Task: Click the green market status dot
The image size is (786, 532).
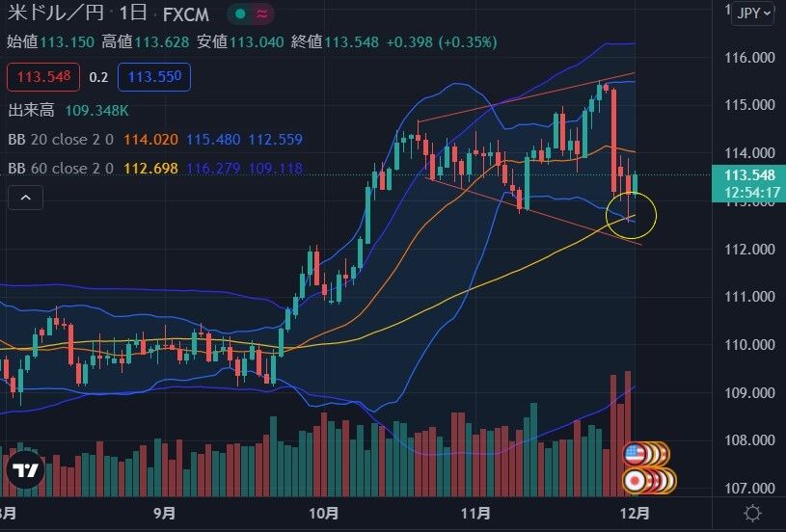Action: tap(240, 14)
